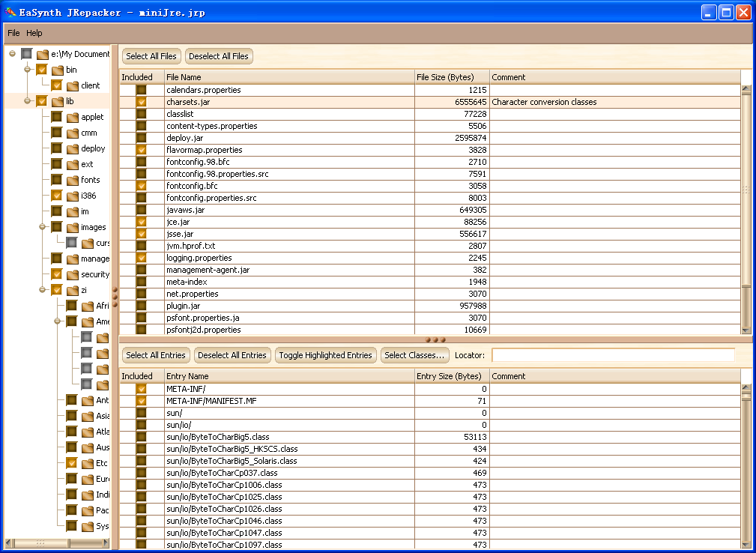Collapse the root e:\My Document tree node
Viewport: 756px width, 553px height.
point(13,53)
